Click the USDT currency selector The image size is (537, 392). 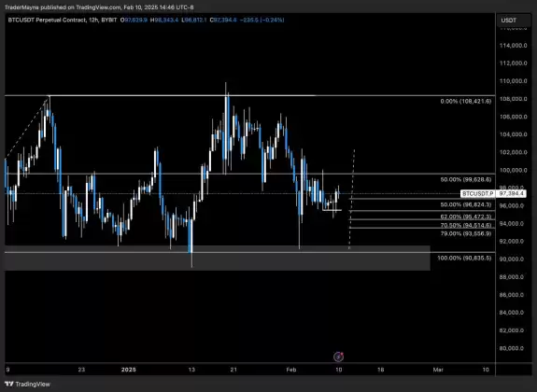(x=513, y=21)
